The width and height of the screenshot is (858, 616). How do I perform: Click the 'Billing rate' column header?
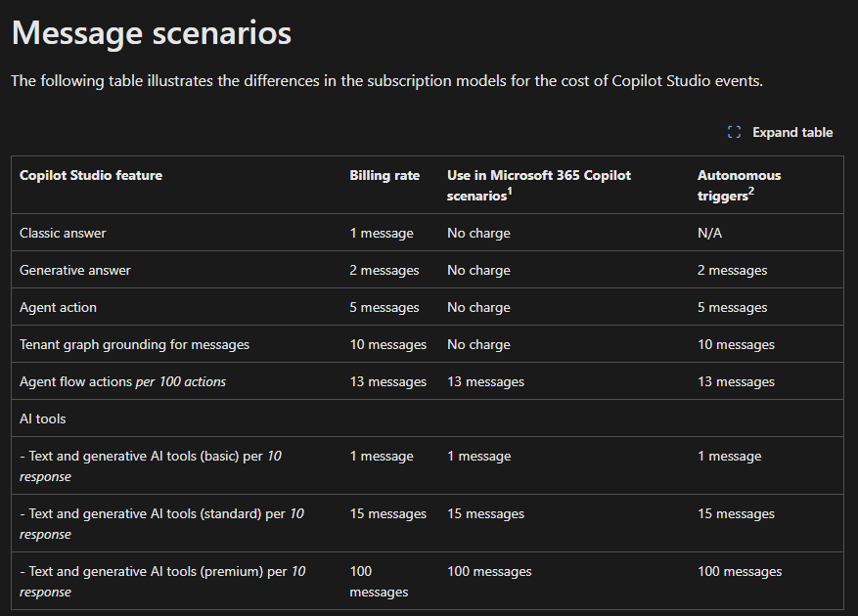(x=384, y=176)
